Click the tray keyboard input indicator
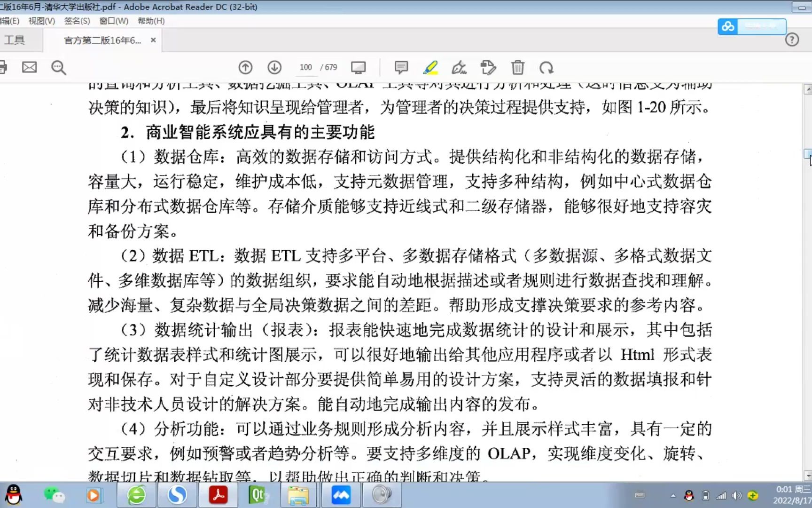 tap(640, 495)
